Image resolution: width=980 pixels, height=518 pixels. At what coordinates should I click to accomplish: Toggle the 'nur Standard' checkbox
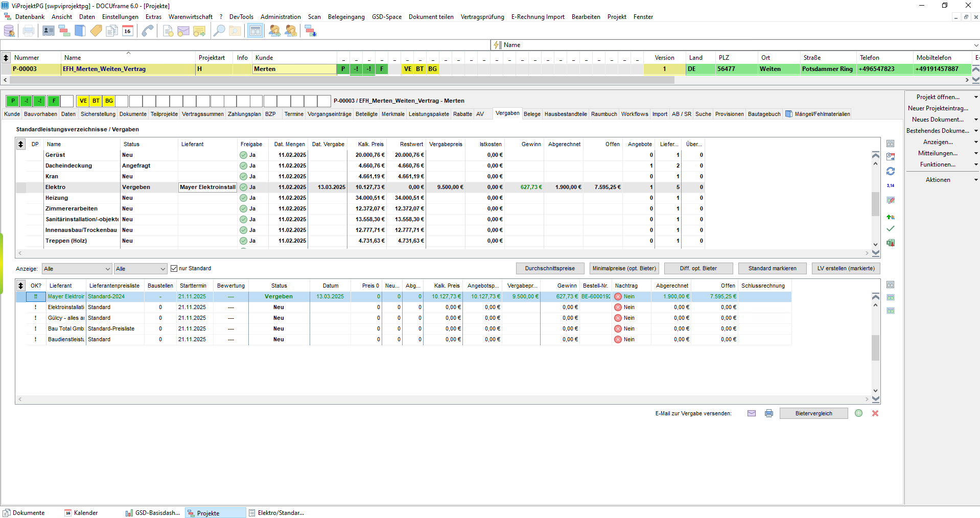pyautogui.click(x=174, y=268)
